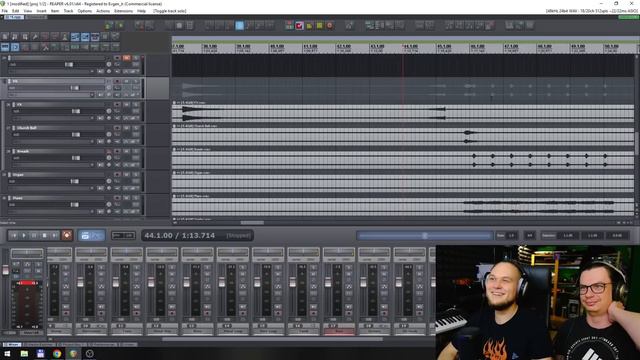
Task: Mute the Organ track
Action: click(x=127, y=175)
